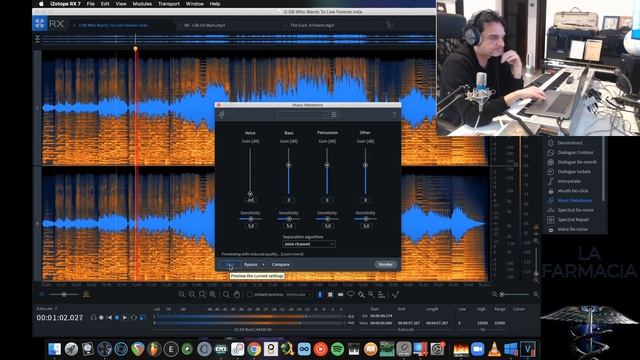Open the Learn more link

click(292, 254)
